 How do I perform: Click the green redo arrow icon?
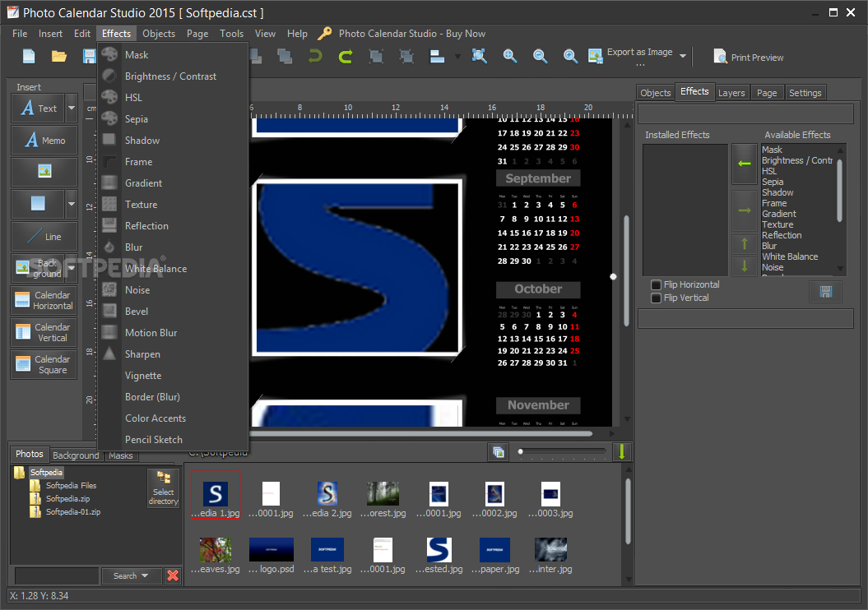click(x=346, y=56)
